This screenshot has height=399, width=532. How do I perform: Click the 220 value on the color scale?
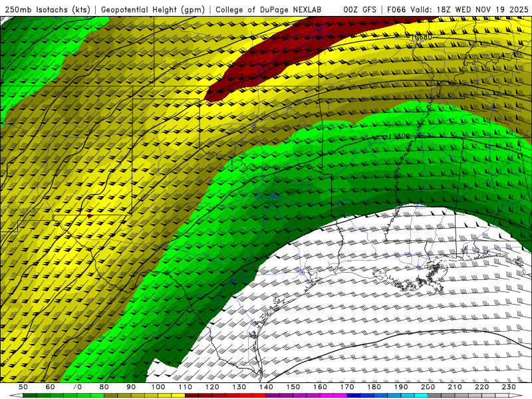(481, 387)
